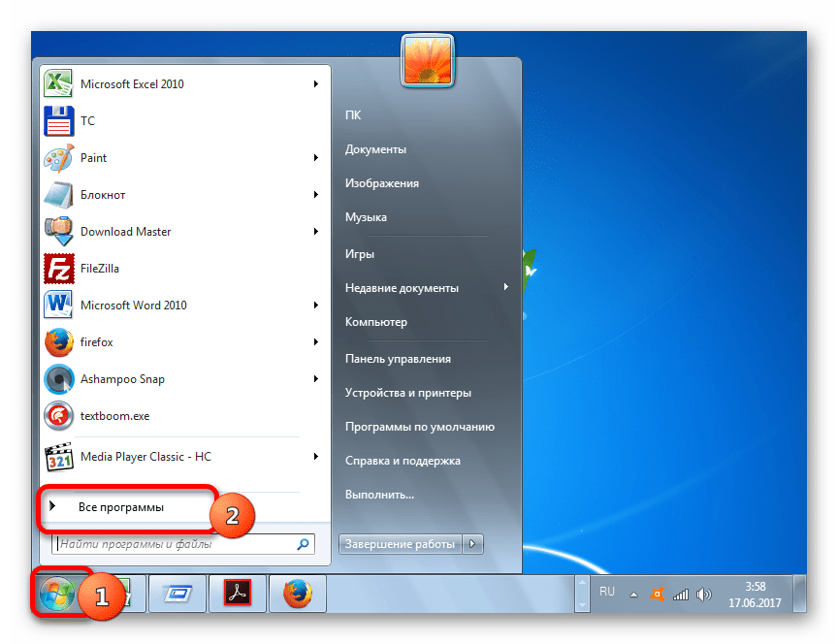The image size is (838, 644).
Task: Open Компьютер
Action: click(x=375, y=322)
